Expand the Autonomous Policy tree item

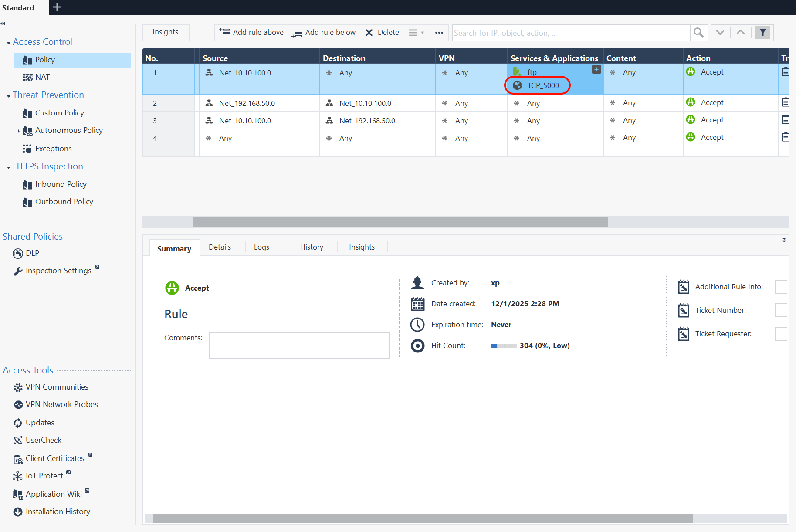tap(18, 131)
